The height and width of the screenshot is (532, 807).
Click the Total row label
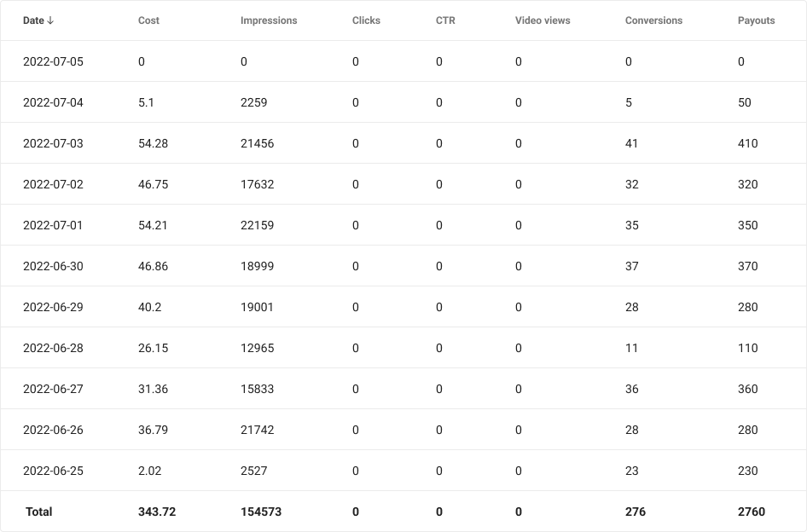point(40,512)
